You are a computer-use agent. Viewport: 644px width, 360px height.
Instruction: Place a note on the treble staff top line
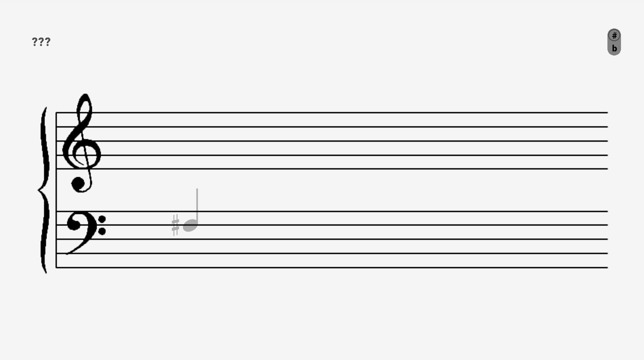[332, 112]
